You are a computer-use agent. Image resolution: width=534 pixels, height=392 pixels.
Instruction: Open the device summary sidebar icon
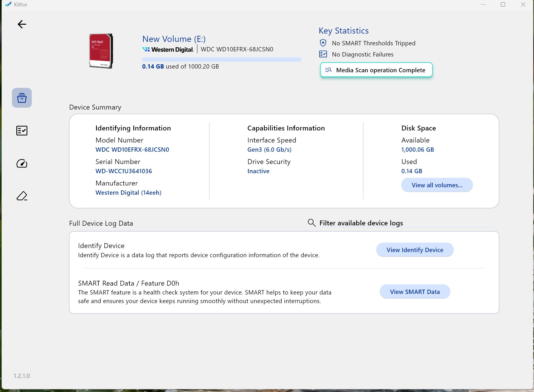(x=22, y=98)
